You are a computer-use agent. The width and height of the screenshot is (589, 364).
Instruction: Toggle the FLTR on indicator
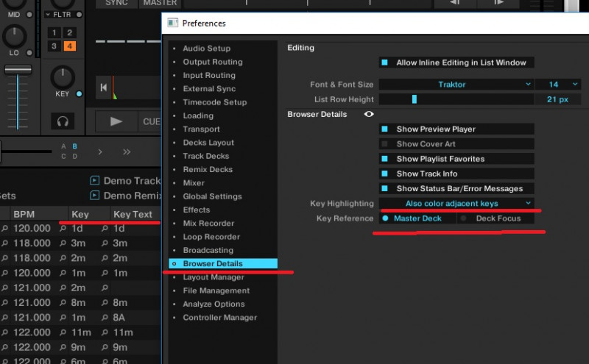pyautogui.click(x=79, y=15)
